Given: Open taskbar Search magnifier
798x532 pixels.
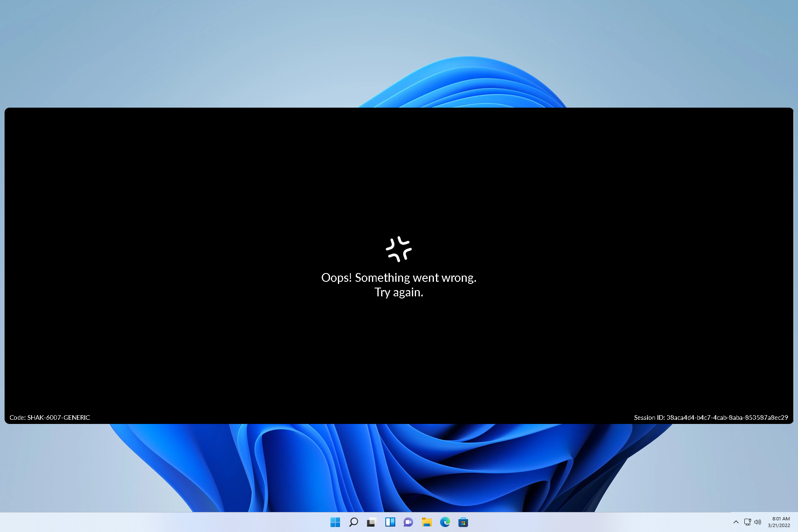Looking at the screenshot, I should pos(353,522).
